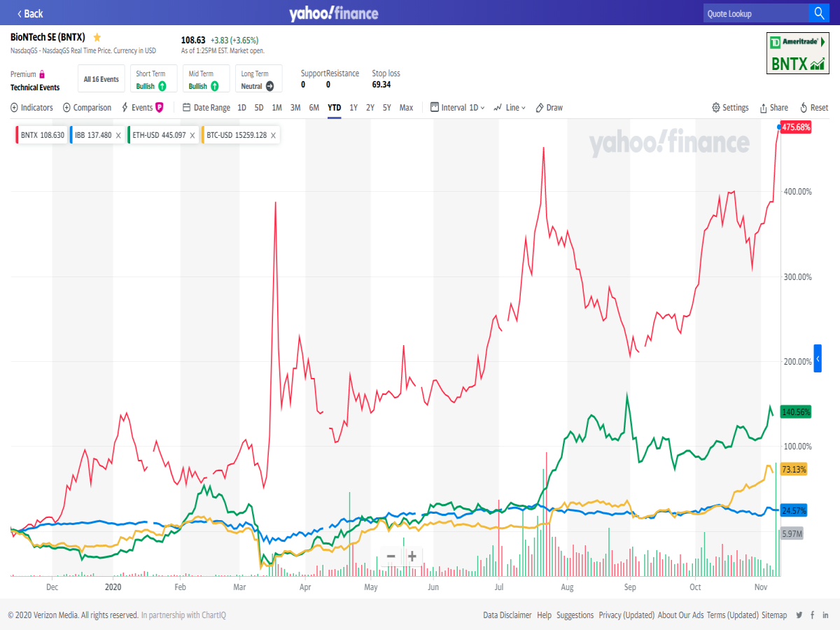Toggle the BNTX watchlist star
This screenshot has height=630, width=840.
coord(97,37)
